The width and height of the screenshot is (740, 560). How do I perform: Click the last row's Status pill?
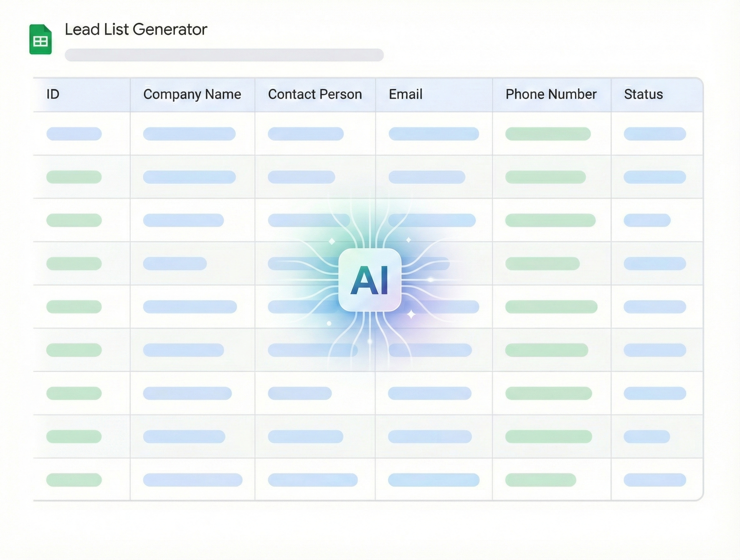click(x=655, y=480)
